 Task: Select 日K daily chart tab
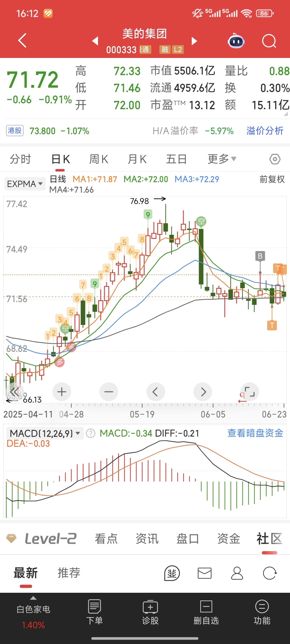pos(60,159)
